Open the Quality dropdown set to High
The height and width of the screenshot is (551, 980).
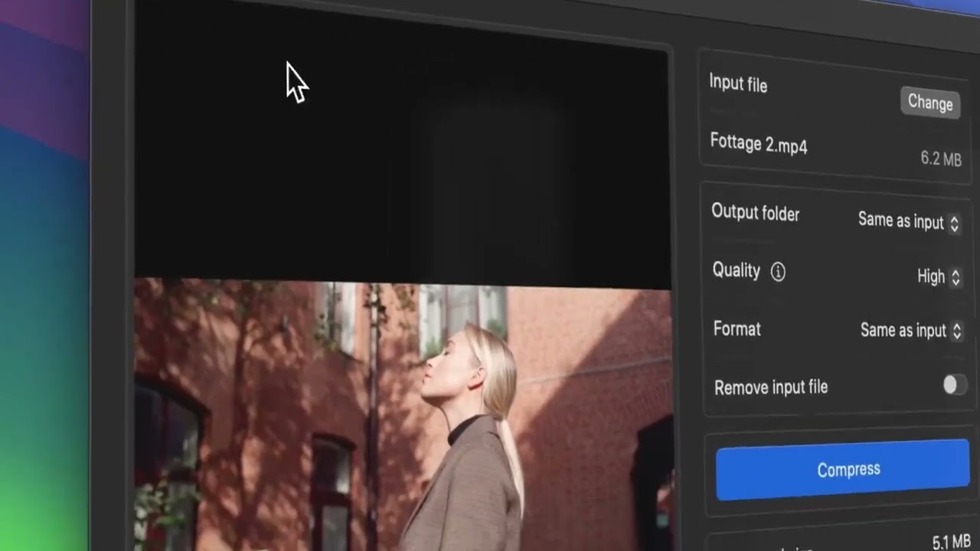[x=939, y=276]
